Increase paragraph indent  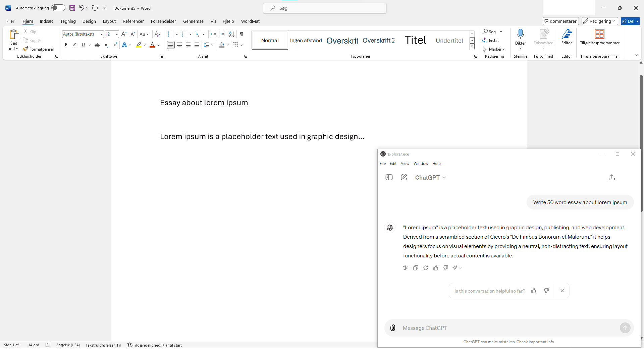[x=222, y=34]
